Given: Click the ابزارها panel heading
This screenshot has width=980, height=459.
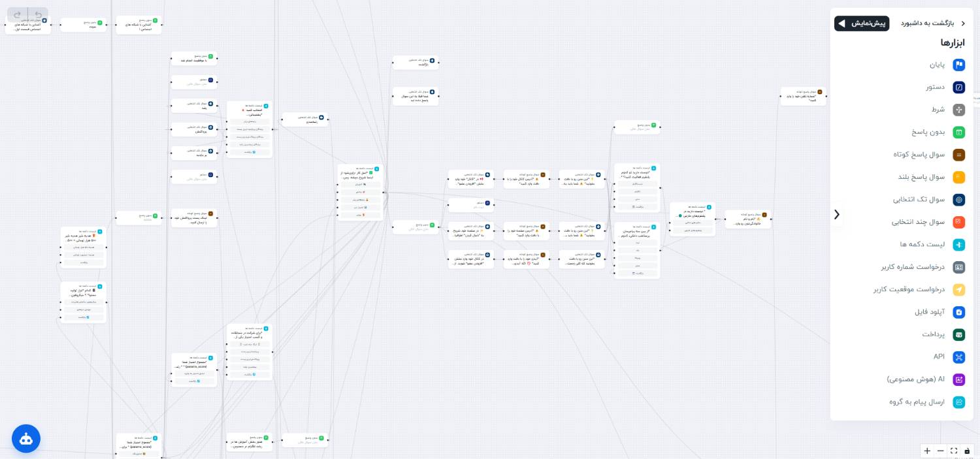Looking at the screenshot, I should [x=953, y=42].
